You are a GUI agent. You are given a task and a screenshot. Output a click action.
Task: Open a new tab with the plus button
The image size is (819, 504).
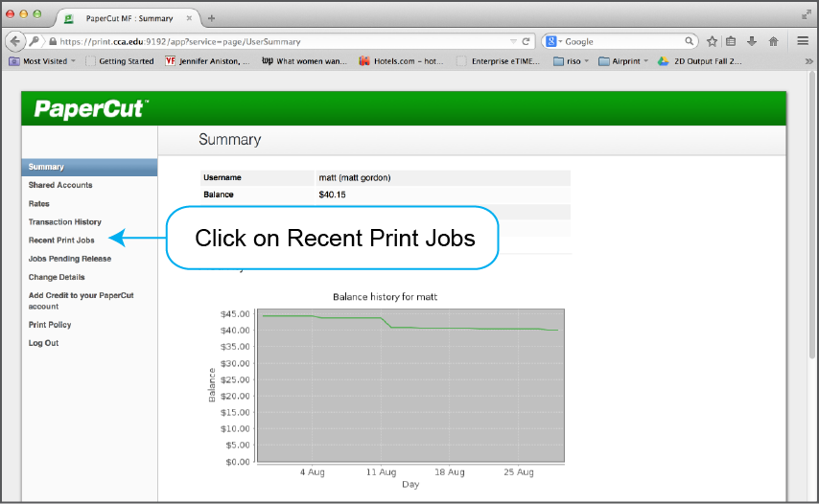click(211, 18)
